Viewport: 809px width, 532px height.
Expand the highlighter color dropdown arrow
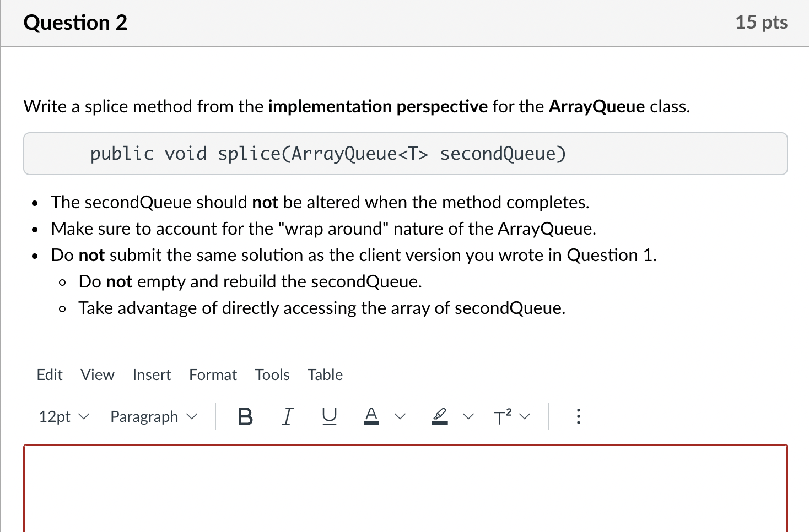click(x=469, y=417)
